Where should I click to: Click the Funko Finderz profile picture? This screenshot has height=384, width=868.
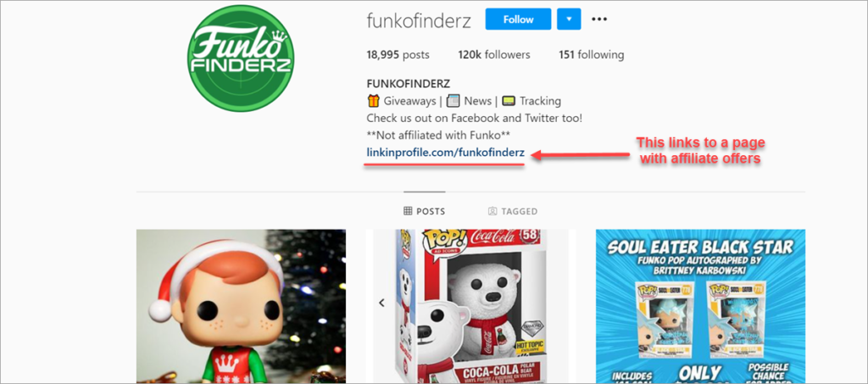241,58
